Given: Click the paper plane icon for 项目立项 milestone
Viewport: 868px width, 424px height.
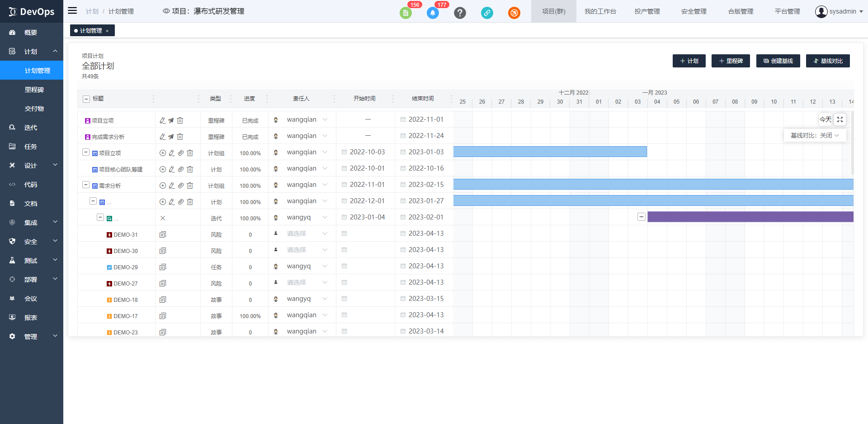Looking at the screenshot, I should 171,120.
